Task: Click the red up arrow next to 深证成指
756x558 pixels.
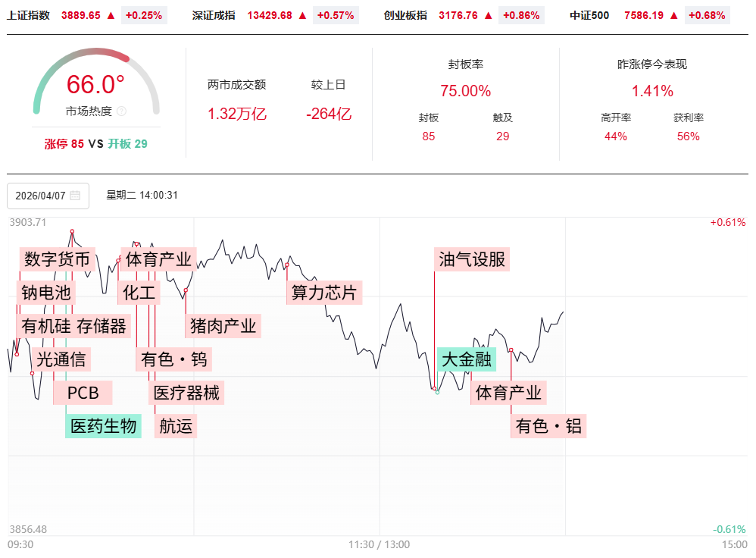Action: [303, 15]
